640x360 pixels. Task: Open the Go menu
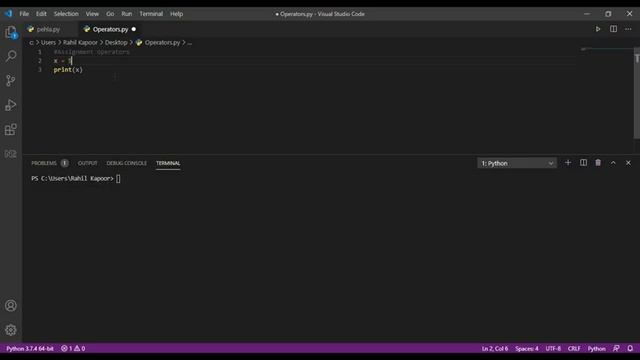(110, 13)
